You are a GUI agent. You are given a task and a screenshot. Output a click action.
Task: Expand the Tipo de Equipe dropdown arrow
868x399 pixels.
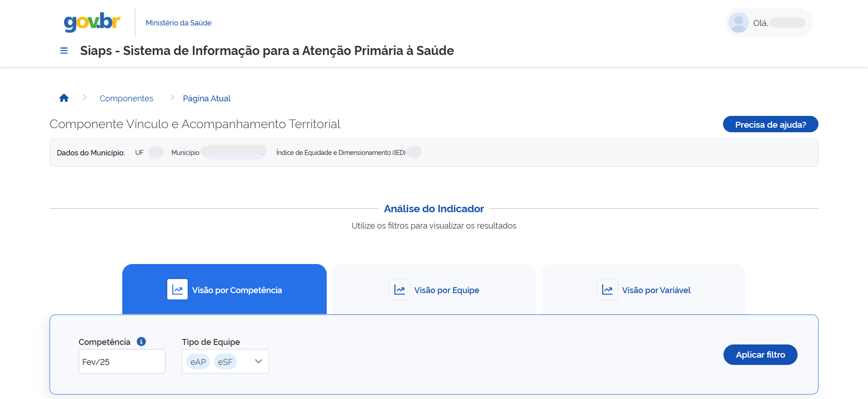pos(259,362)
